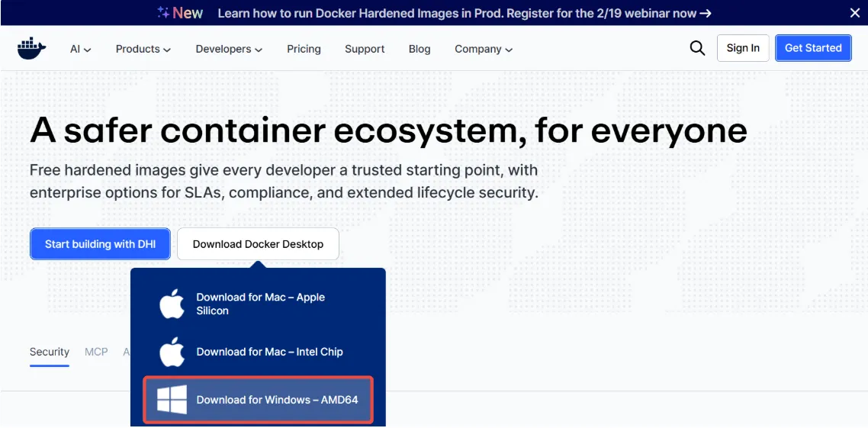The height and width of the screenshot is (428, 868).
Task: Toggle the Download Docker Desktop dropdown
Action: [258, 244]
